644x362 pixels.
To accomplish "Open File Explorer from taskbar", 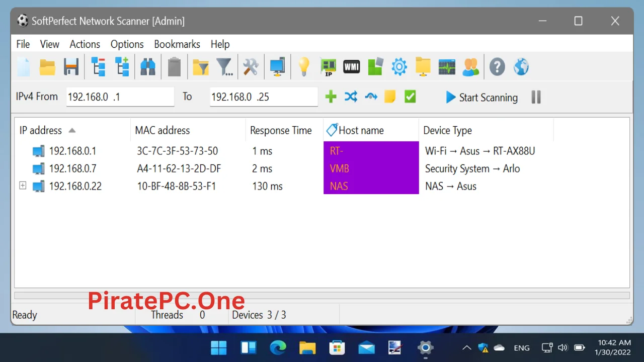I will (307, 347).
